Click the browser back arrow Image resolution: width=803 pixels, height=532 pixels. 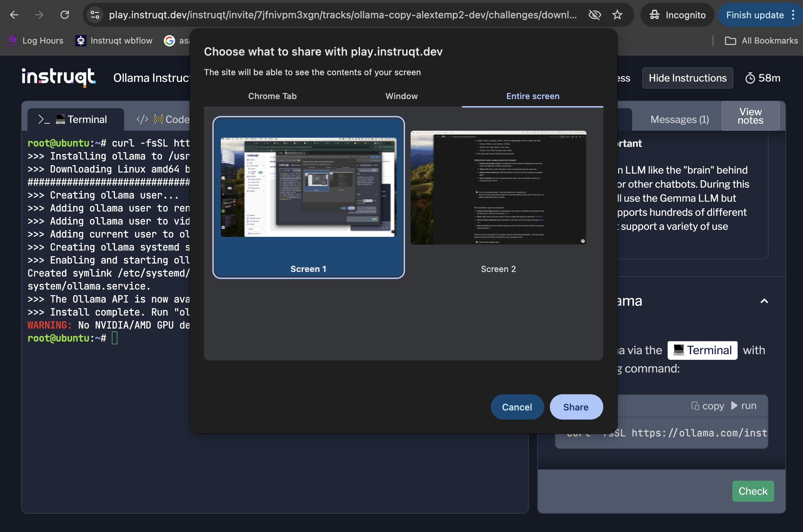(x=14, y=15)
